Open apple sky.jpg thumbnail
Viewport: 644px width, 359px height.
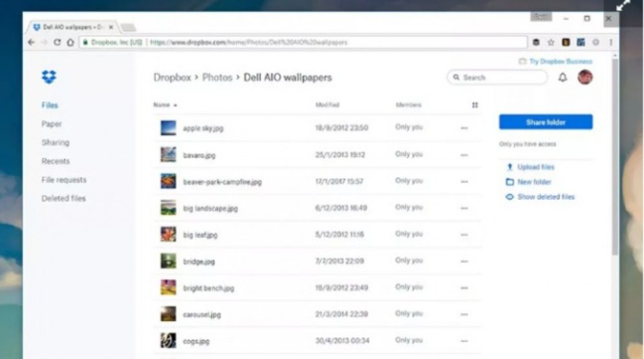[168, 128]
